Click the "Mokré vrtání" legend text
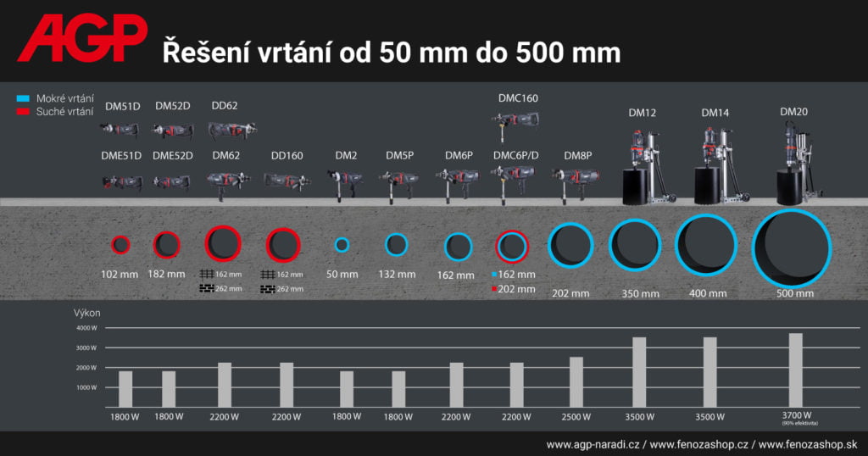This screenshot has height=456, width=868. (x=64, y=98)
